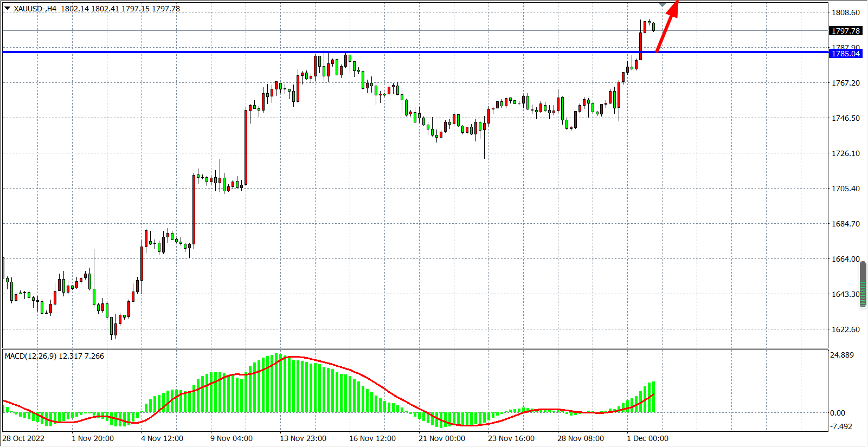The image size is (868, 447).
Task: Click the blue 1785.04 price label
Action: pos(846,54)
